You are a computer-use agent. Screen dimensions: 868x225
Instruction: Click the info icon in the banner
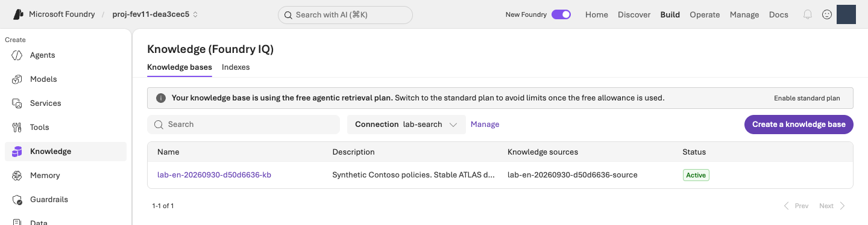(x=161, y=98)
